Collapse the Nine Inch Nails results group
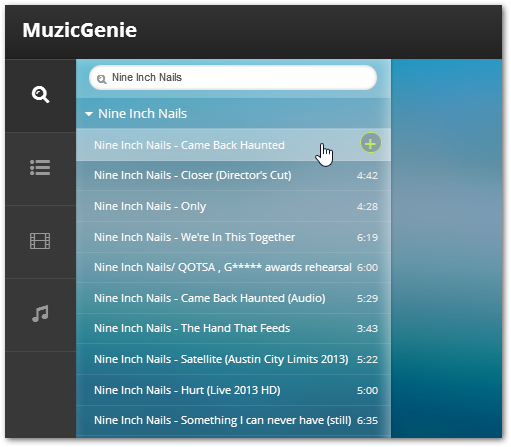 pos(89,114)
